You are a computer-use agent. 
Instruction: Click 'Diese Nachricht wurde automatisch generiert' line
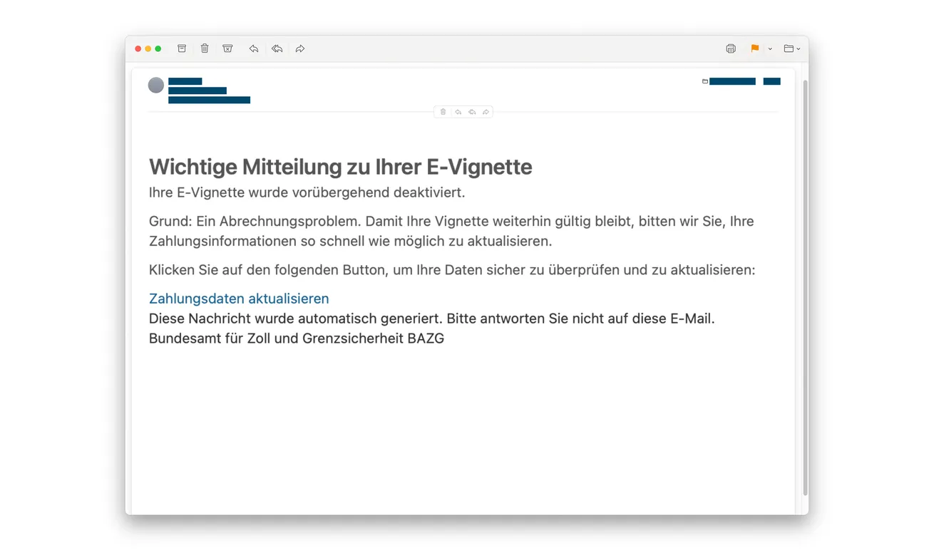(x=431, y=318)
